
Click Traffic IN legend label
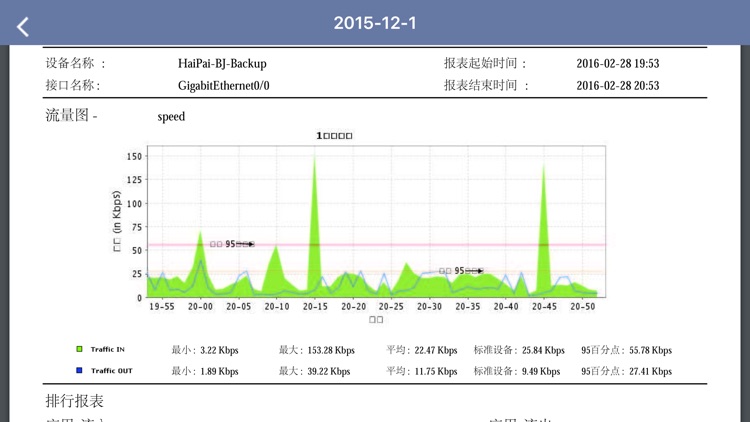tap(108, 349)
